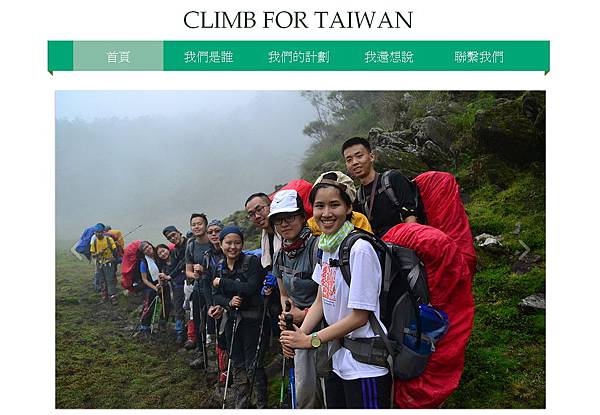Open the 首頁 home tab
Screen dimensions: 600x415
click(118, 56)
